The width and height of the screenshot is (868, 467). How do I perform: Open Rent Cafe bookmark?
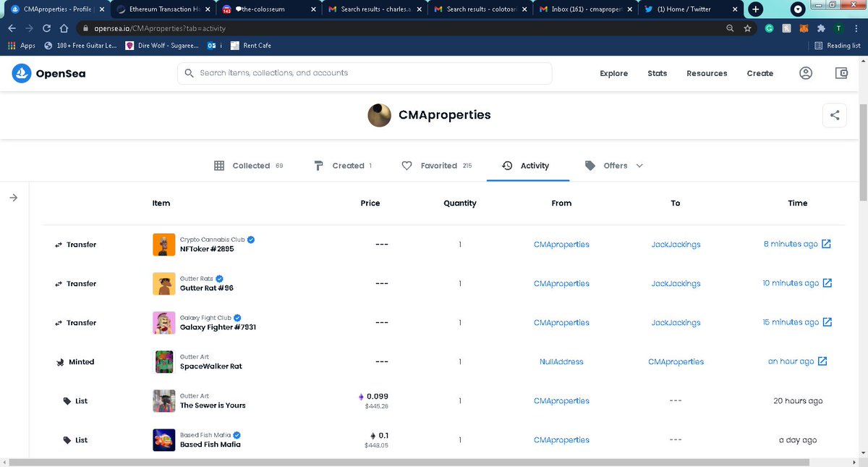pos(250,45)
